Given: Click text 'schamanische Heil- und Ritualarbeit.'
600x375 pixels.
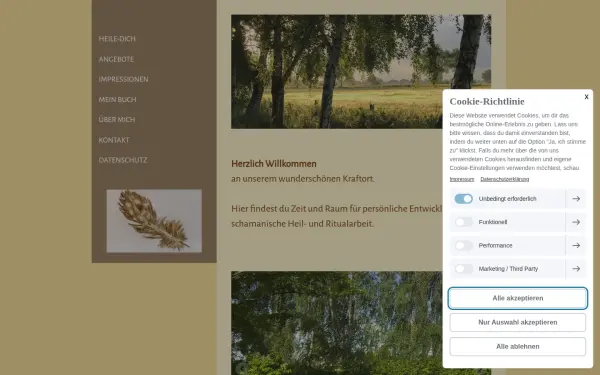Looking at the screenshot, I should [x=302, y=223].
